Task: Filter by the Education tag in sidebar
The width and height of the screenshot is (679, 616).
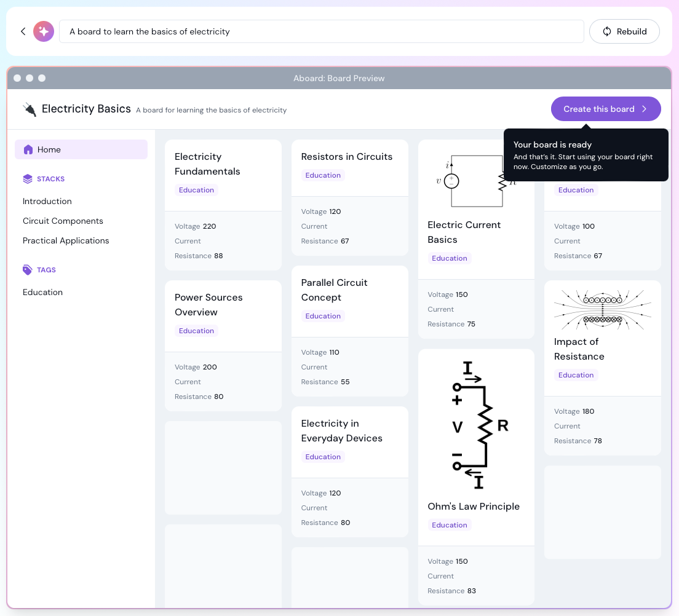Action: 42,292
